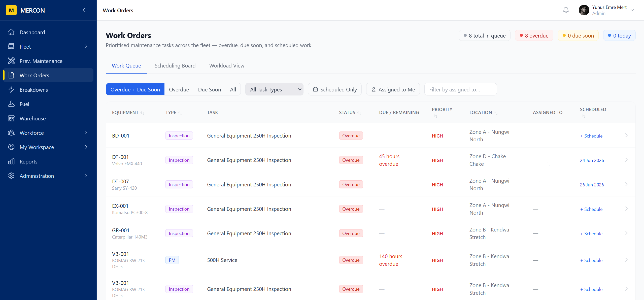Switch to Scheduling Board tab
The width and height of the screenshot is (644, 300).
tap(175, 66)
